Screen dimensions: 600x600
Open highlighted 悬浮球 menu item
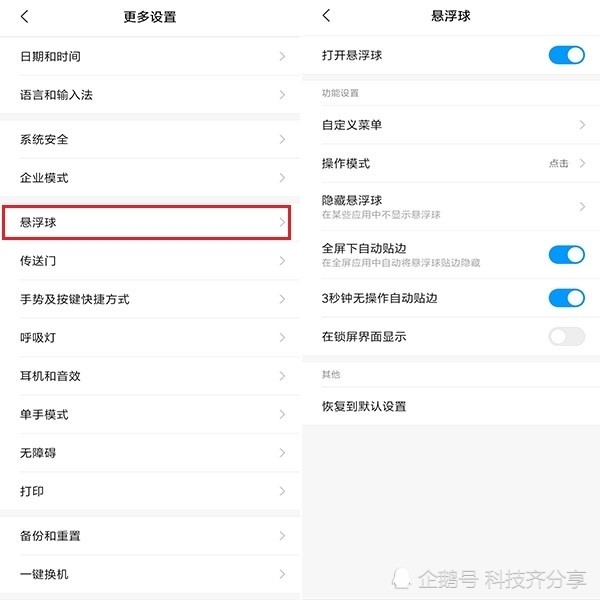tap(147, 222)
